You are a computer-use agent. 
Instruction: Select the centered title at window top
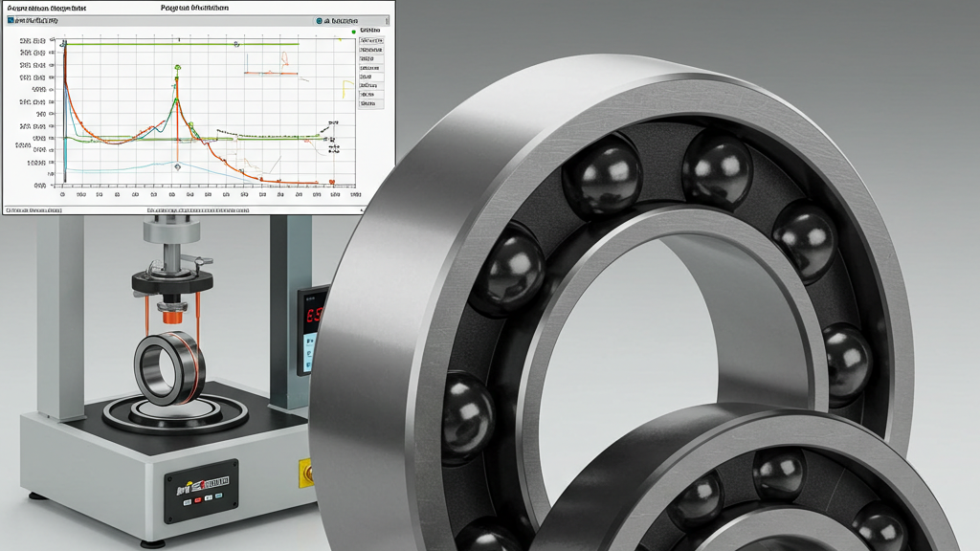[x=195, y=7]
